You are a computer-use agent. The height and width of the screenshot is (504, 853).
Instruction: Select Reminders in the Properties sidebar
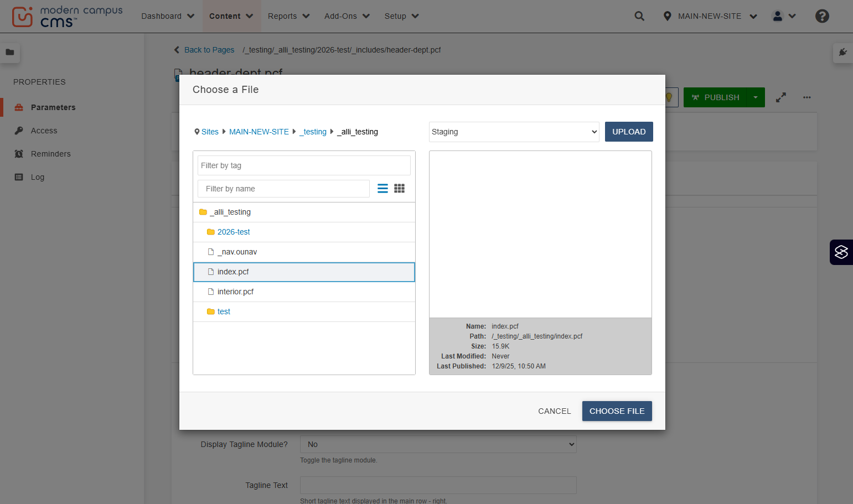pos(51,154)
